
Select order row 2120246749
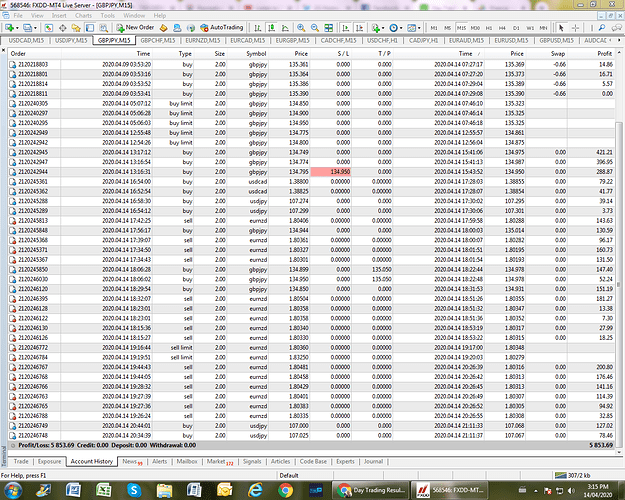[x=311, y=425]
